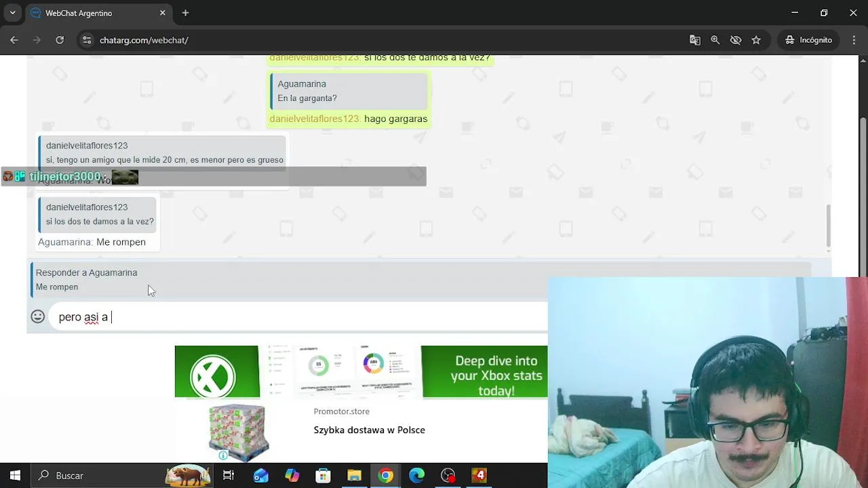The image size is (868, 488).
Task: Click username danielvelitaflores123 beside 'hago gargaras'
Action: tap(315, 119)
